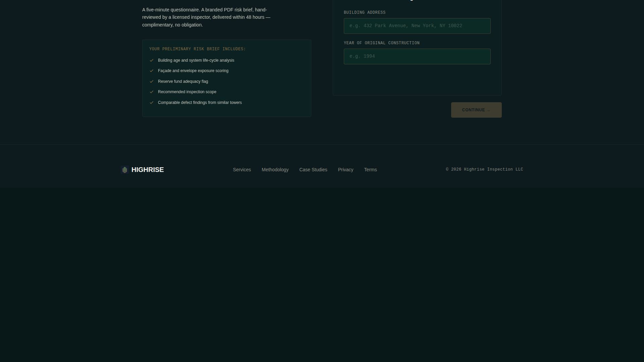
Task: Open the Privacy footer link
Action: (345, 170)
